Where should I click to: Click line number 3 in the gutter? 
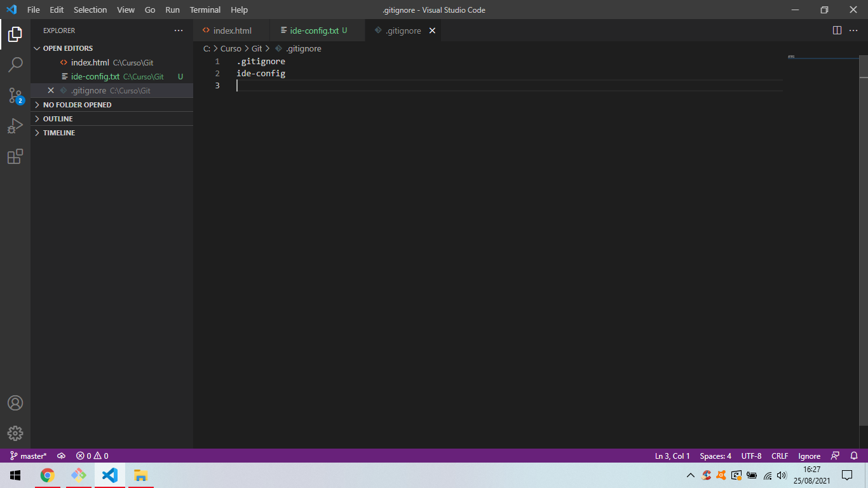click(217, 85)
